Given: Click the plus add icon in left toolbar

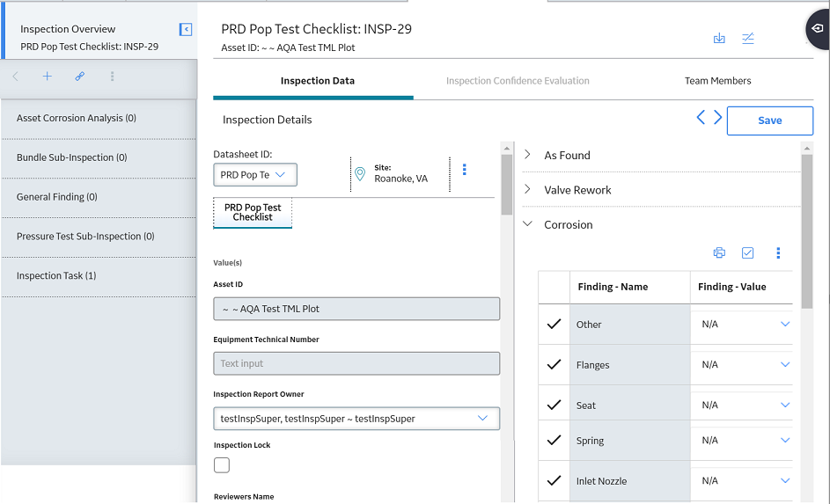Looking at the screenshot, I should [48, 77].
